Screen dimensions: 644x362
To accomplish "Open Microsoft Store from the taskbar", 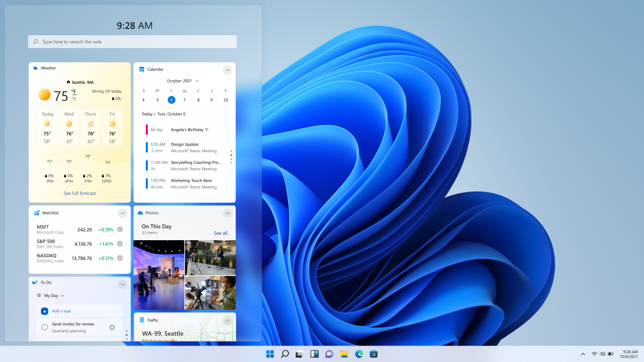I will click(x=374, y=354).
